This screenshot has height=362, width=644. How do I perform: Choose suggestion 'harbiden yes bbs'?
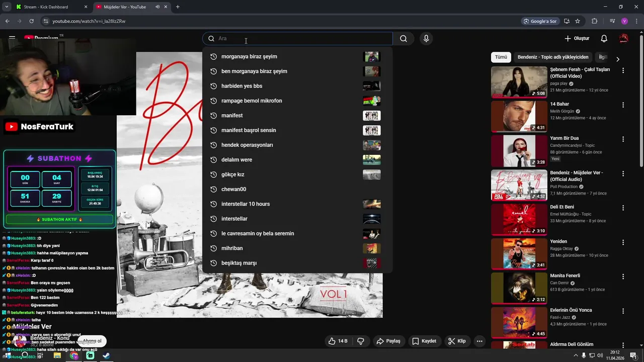coord(297,86)
